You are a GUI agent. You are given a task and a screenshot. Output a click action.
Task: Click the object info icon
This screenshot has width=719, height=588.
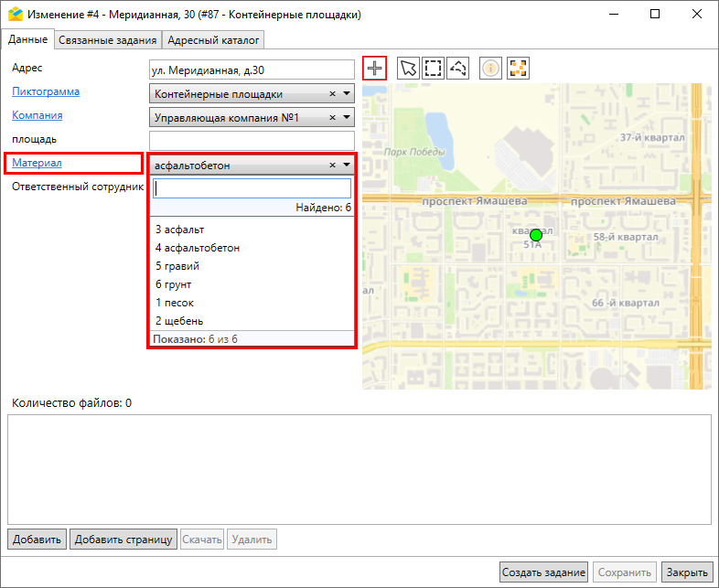[x=491, y=69]
